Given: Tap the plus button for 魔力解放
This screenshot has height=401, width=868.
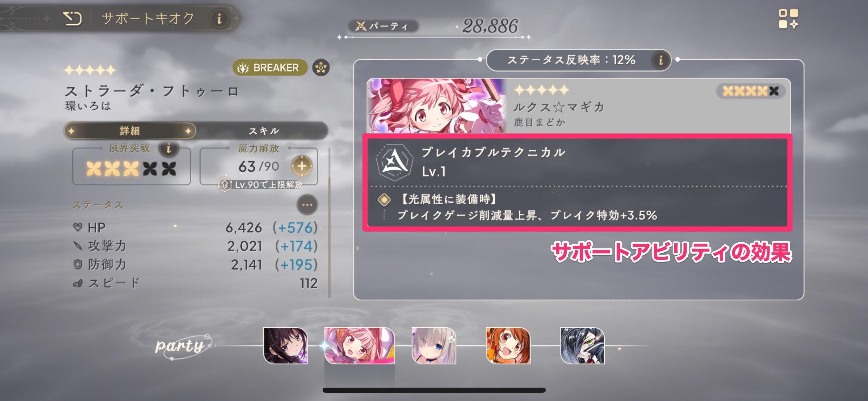Looking at the screenshot, I should [301, 166].
